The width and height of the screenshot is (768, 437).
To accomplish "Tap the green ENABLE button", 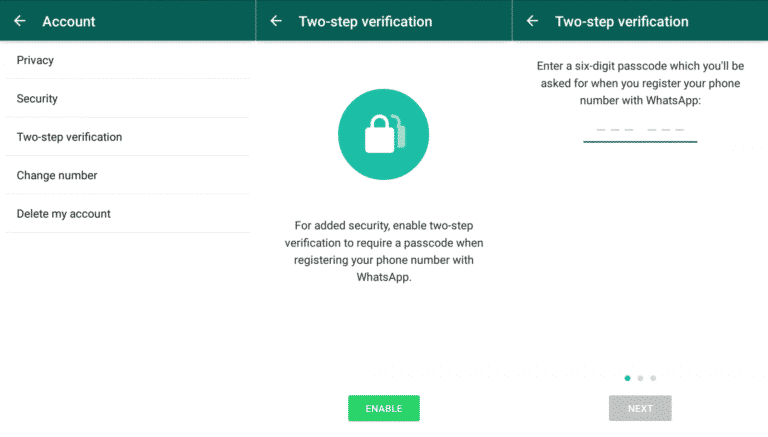I will (384, 408).
